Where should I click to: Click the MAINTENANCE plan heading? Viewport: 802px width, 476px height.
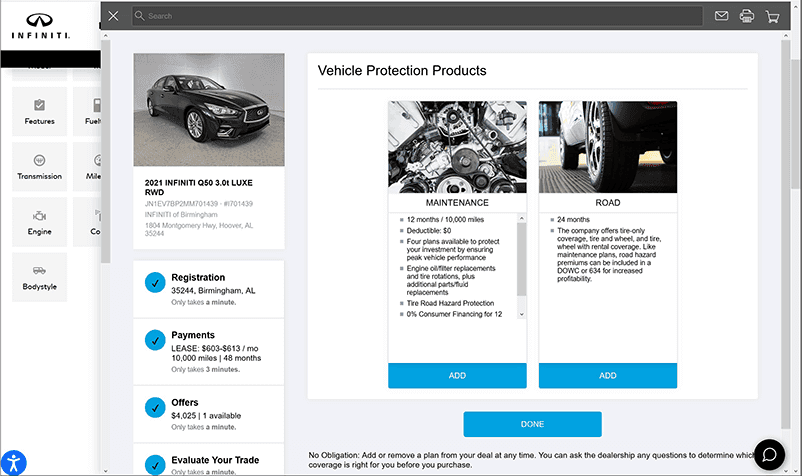point(457,202)
